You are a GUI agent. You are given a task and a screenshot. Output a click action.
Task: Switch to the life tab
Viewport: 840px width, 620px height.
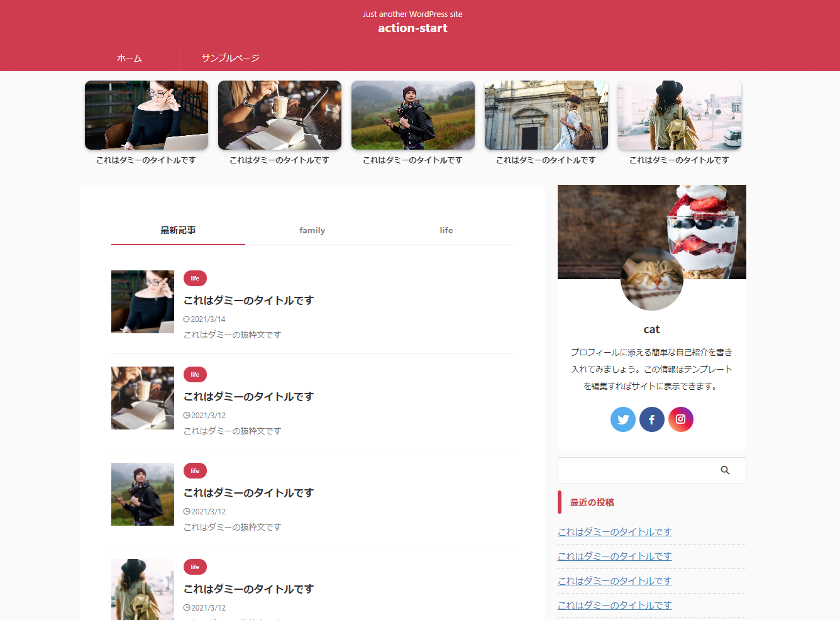click(x=446, y=231)
